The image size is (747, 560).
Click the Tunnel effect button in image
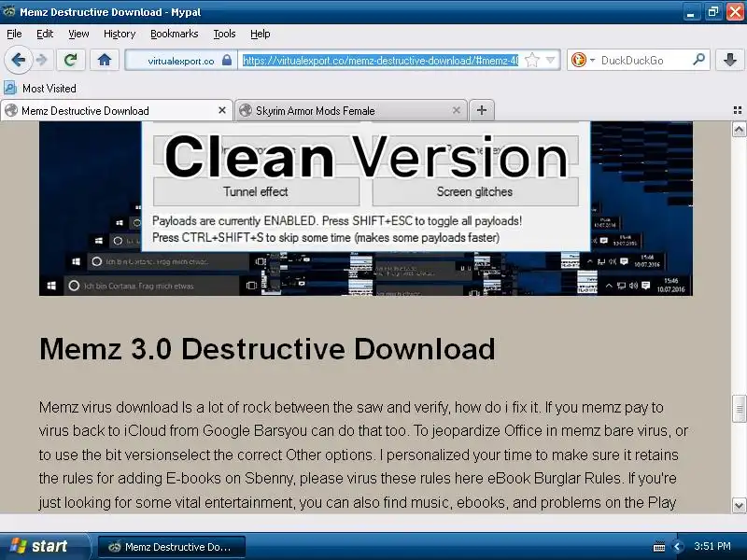tap(256, 191)
